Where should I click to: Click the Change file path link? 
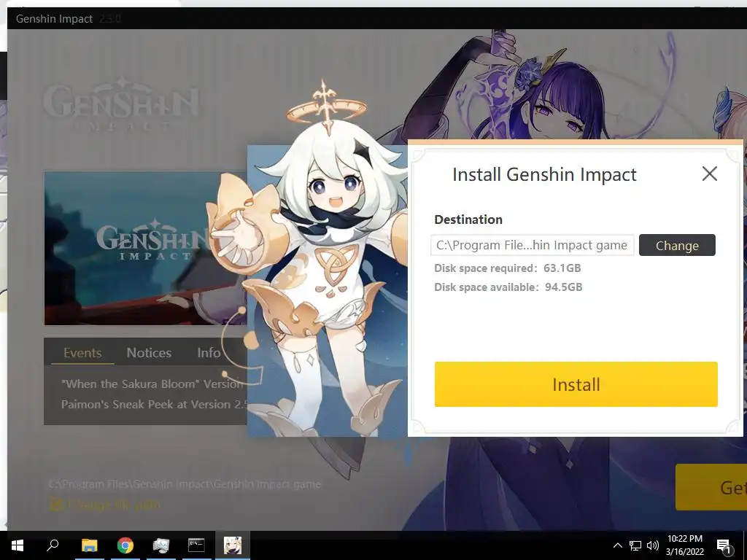pyautogui.click(x=105, y=505)
